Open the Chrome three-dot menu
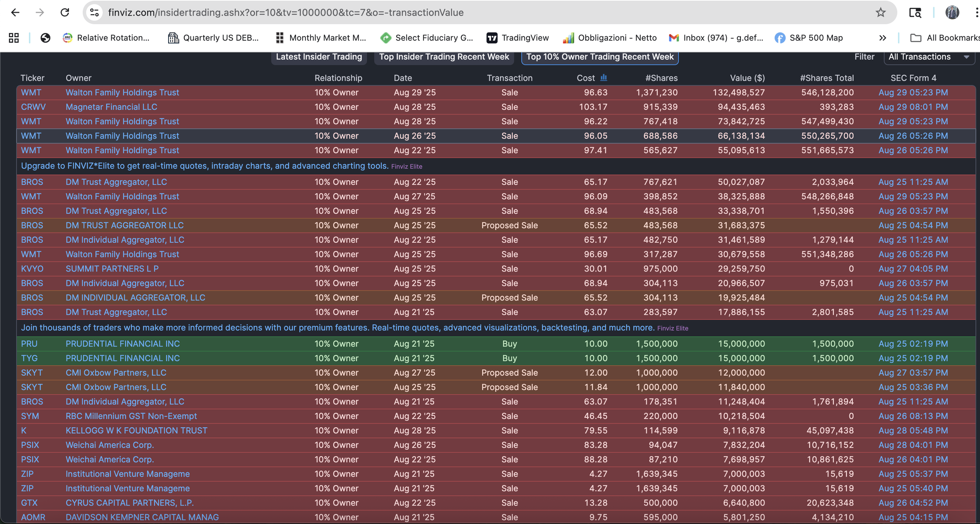The width and height of the screenshot is (980, 524). (x=976, y=13)
